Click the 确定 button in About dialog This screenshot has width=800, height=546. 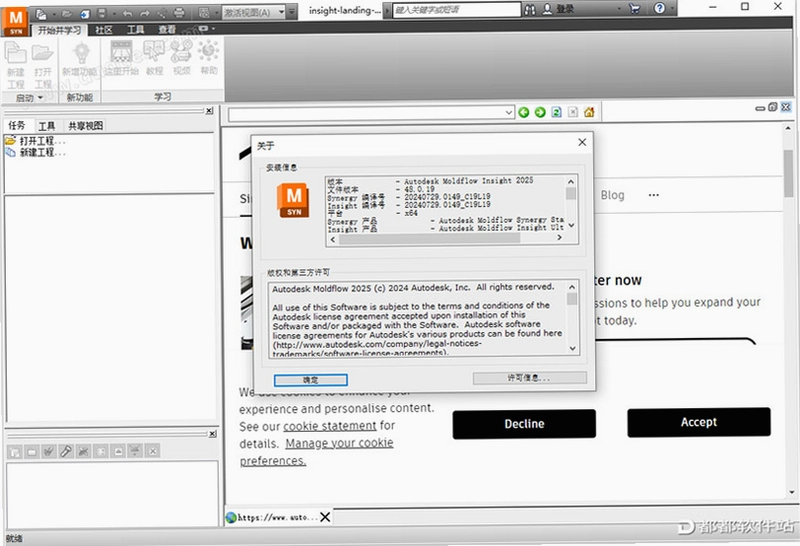[311, 380]
